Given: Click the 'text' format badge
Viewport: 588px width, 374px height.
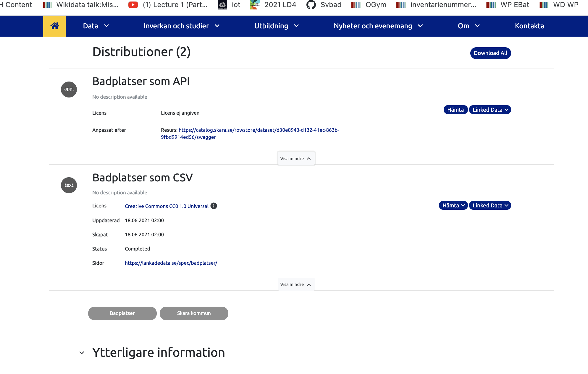Looking at the screenshot, I should [69, 185].
